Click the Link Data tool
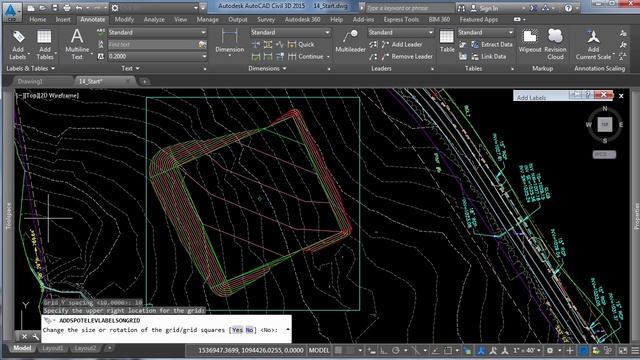640x360 pixels. tap(489, 57)
